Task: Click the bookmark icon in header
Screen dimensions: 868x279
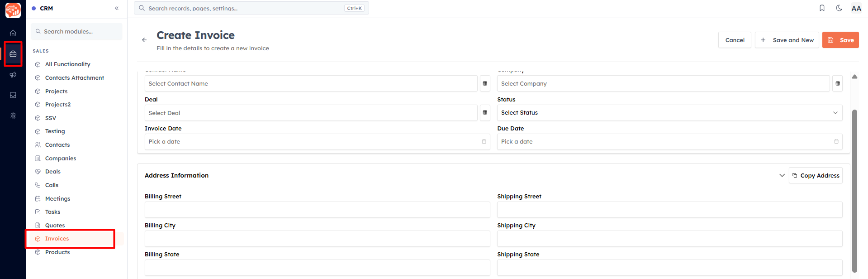Action: [822, 8]
